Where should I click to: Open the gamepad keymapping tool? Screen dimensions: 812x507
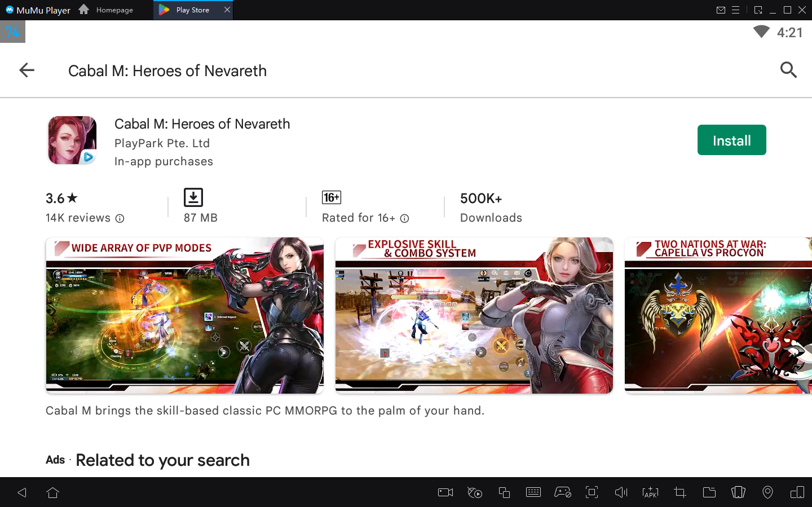click(562, 492)
